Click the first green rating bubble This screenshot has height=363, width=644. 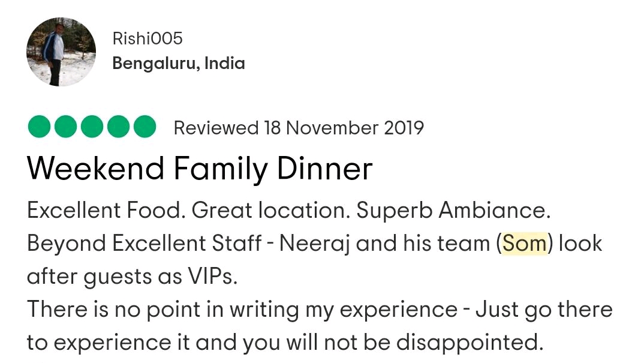point(39,127)
